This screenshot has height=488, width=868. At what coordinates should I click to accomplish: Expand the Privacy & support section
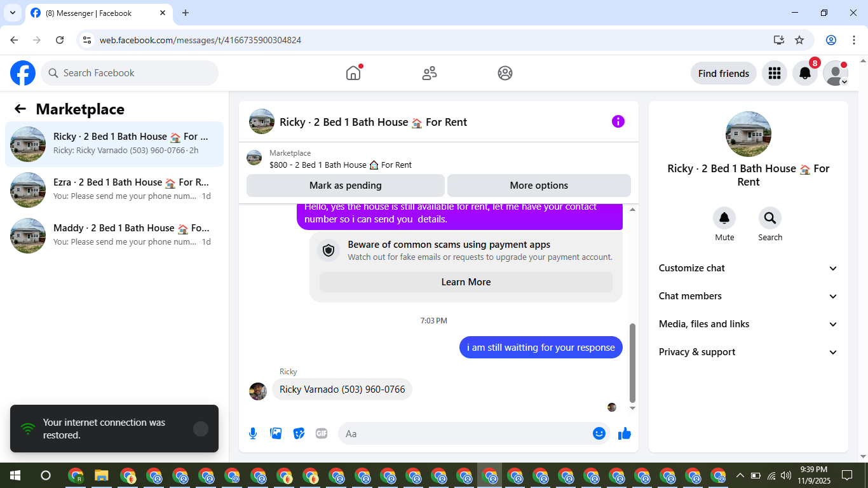tap(749, 352)
